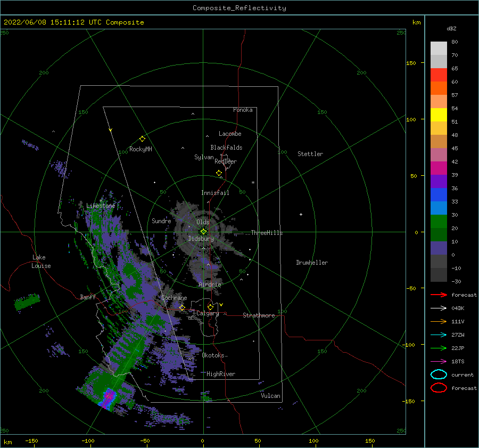This screenshot has width=479, height=448.
Task: Click the Composite_Reflectivity title
Action: tap(239, 8)
